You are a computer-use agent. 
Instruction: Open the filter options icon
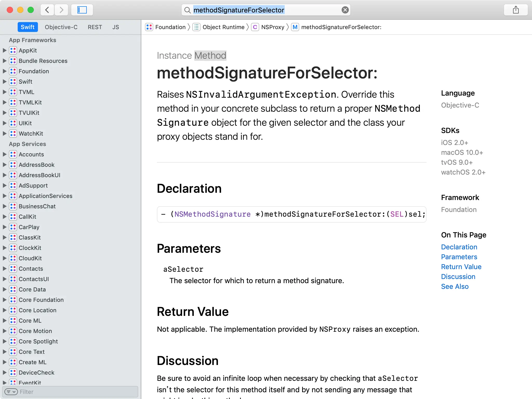pyautogui.click(x=11, y=392)
